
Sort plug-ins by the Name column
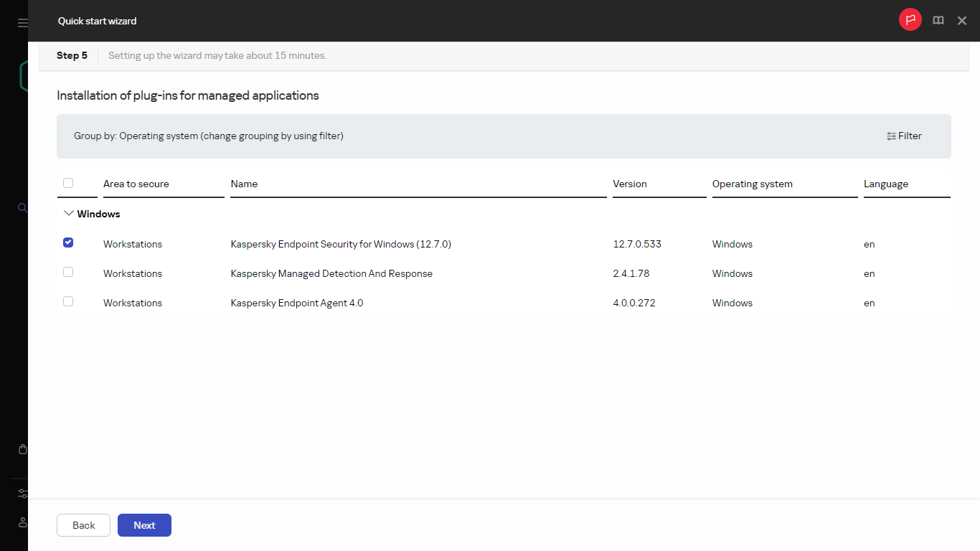point(244,184)
